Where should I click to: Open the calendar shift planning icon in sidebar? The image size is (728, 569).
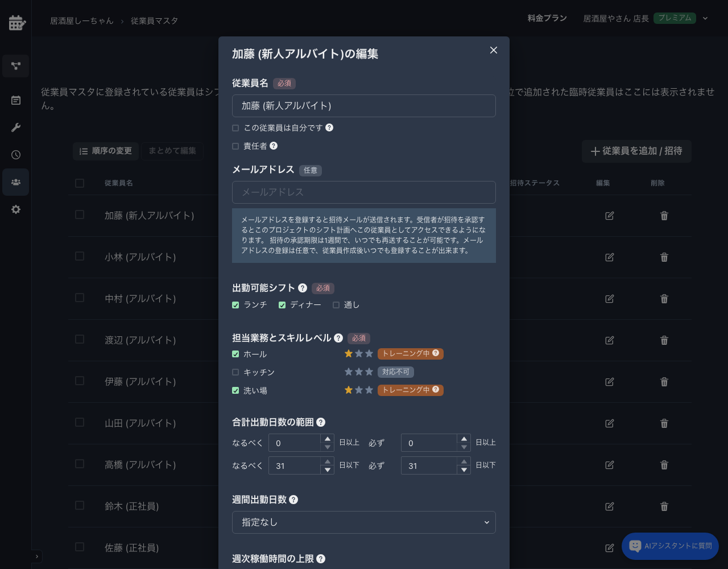15,23
